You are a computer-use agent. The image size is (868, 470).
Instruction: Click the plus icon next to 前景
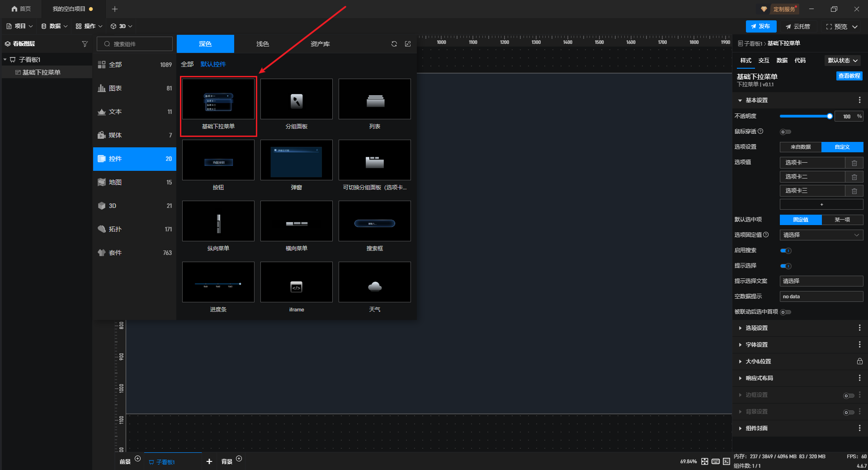point(138,459)
